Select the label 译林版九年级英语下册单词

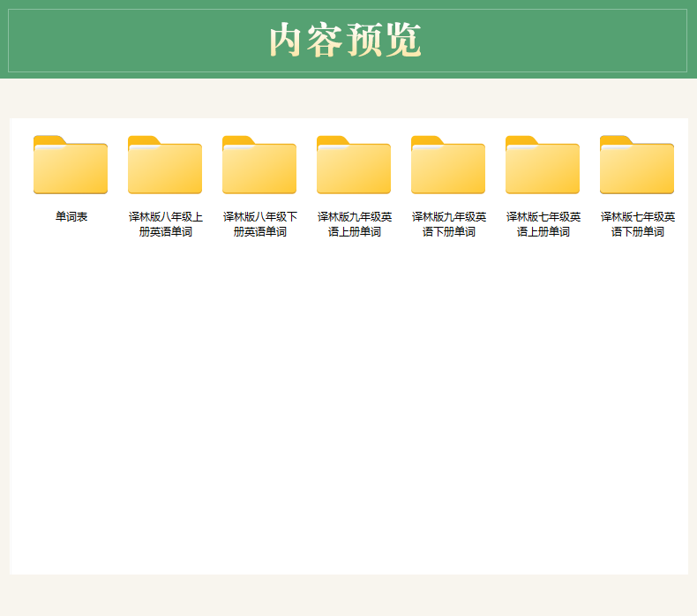(x=449, y=224)
